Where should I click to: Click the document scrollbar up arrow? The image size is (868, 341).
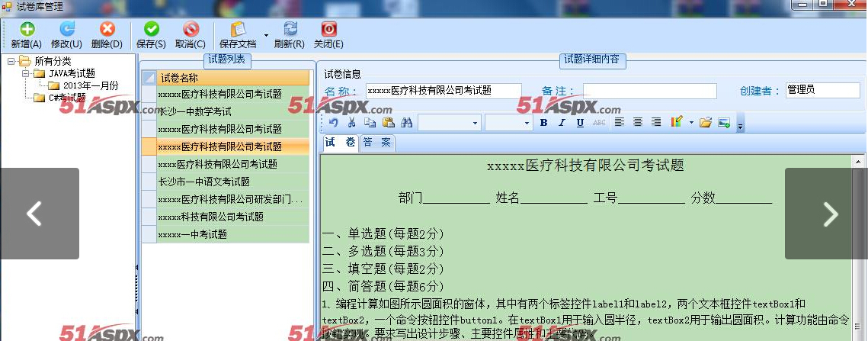tap(858, 162)
